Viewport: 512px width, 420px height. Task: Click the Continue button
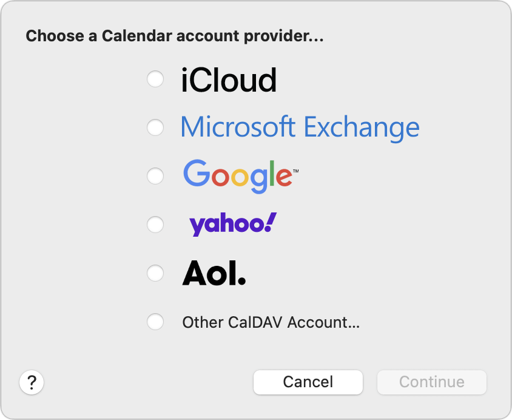point(431,382)
